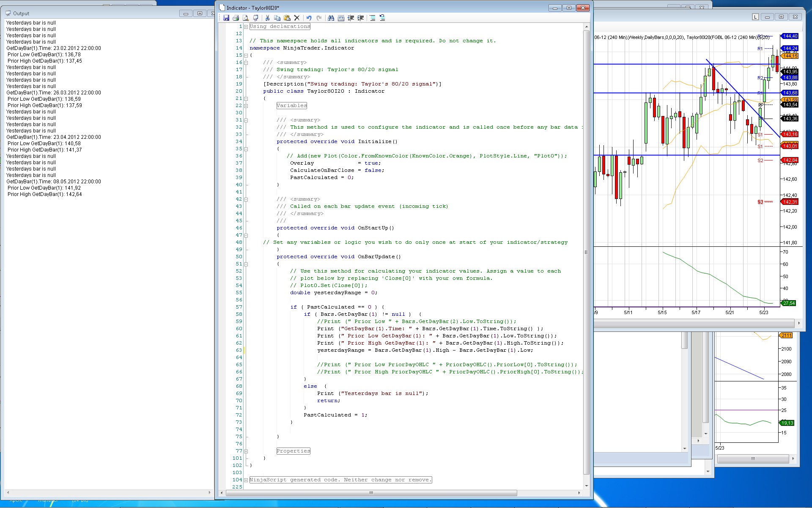This screenshot has height=508, width=812.
Task: Collapse the Initialize method block
Action: point(246,149)
